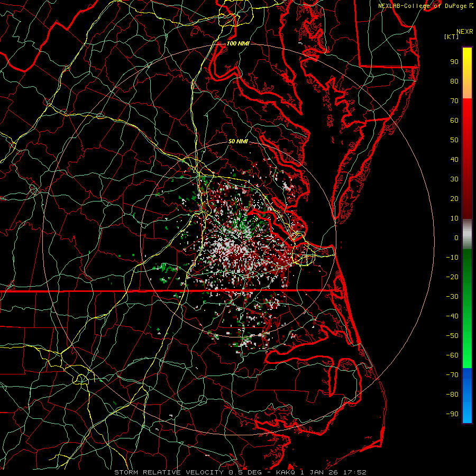This screenshot has height=476, width=476.
Task: Click the 80 value on velocity scale
Action: tap(454, 81)
